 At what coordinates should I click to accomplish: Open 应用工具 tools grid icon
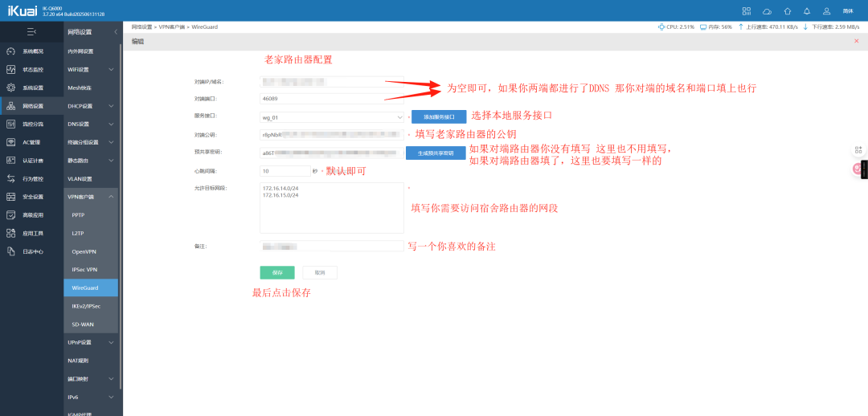10,234
